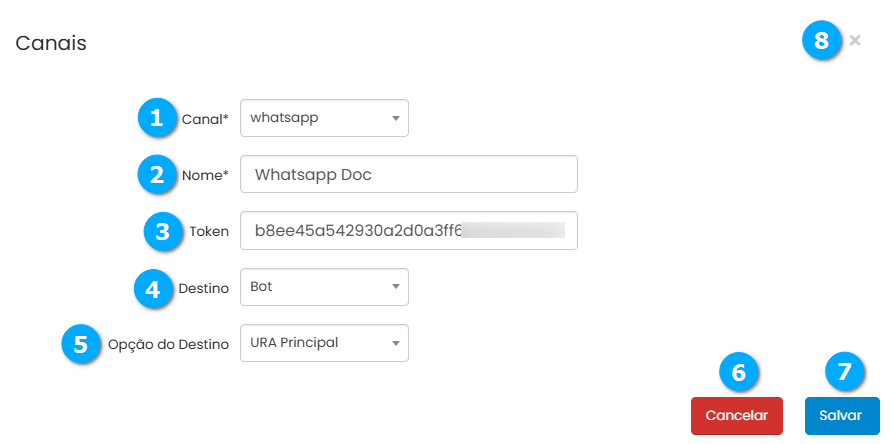Viewport: 894px width, 444px height.
Task: Open the Canal dropdown showing whatsapp
Action: pyautogui.click(x=324, y=118)
